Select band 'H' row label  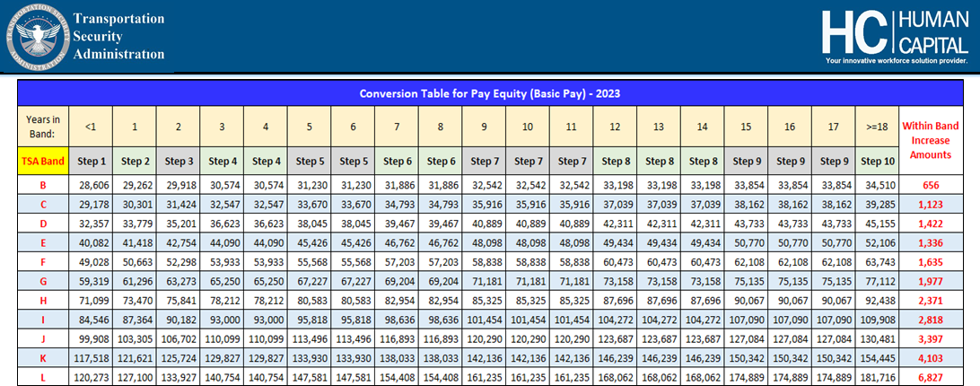click(42, 301)
